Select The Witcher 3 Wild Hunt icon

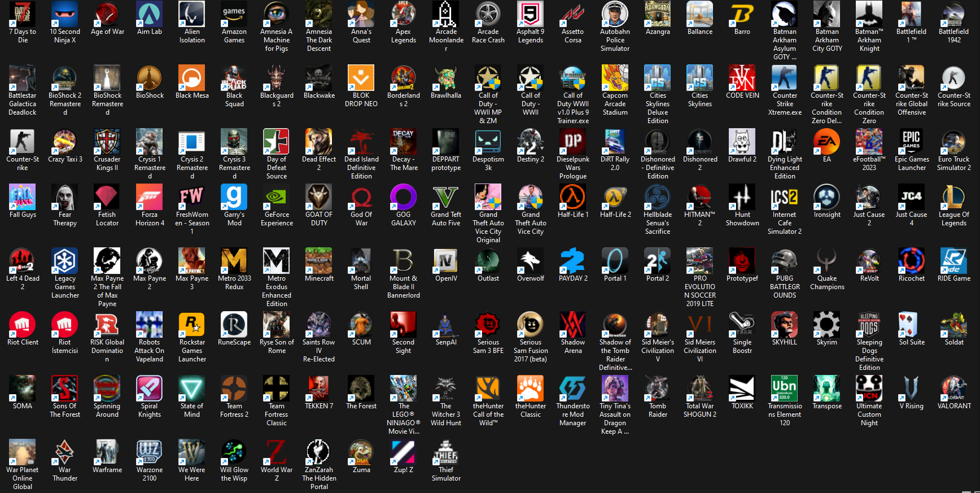point(446,389)
